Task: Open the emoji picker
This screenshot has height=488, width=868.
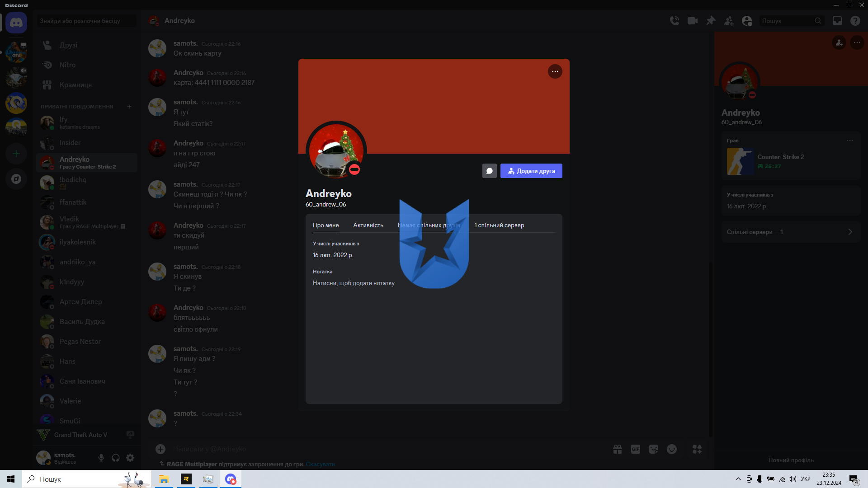Action: (672, 449)
